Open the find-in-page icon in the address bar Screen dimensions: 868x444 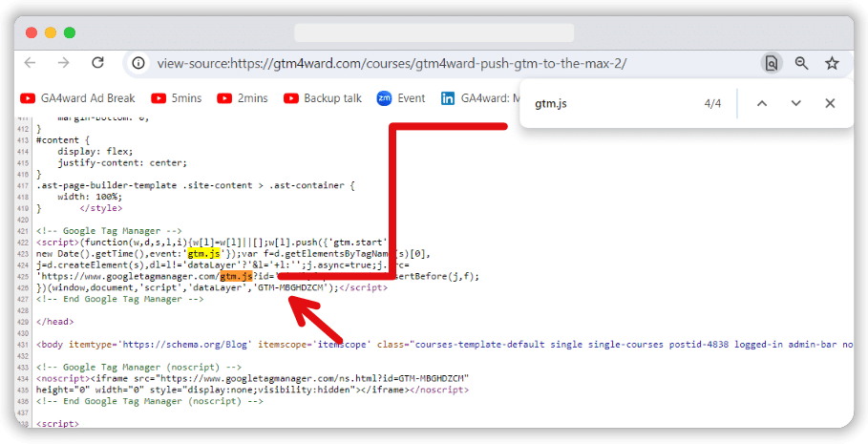(772, 63)
